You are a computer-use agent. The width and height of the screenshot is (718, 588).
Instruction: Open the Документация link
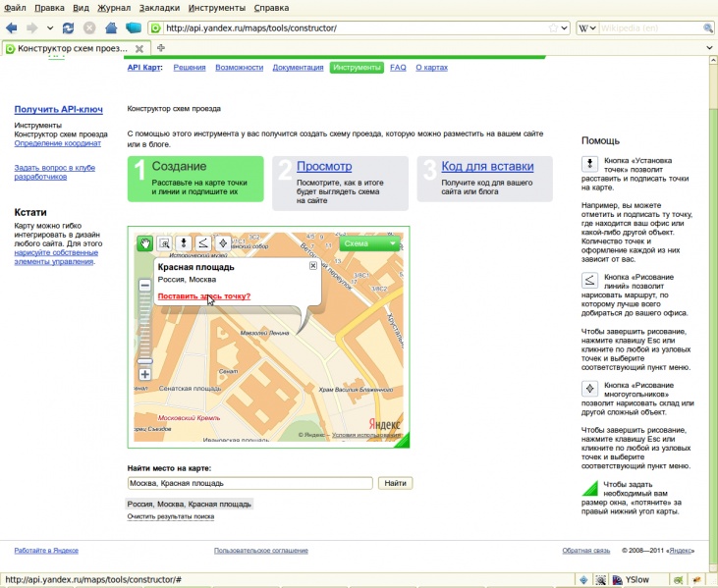(298, 68)
